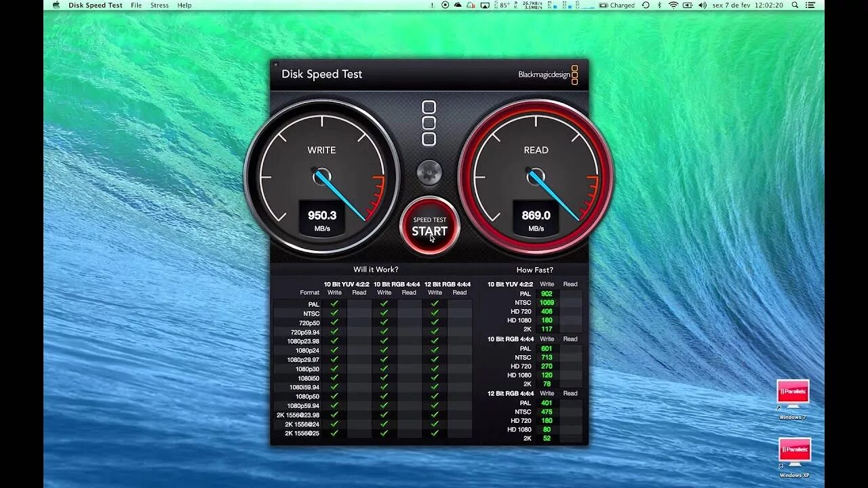Click the cloud icon in the menu bar

458,5
